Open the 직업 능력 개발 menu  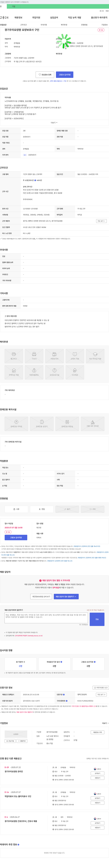point(74,18)
